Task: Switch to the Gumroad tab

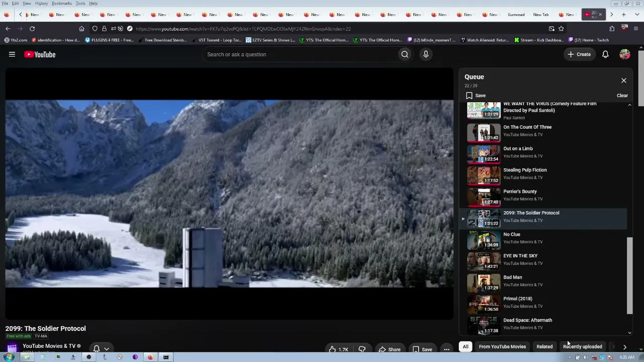Action: tap(516, 15)
